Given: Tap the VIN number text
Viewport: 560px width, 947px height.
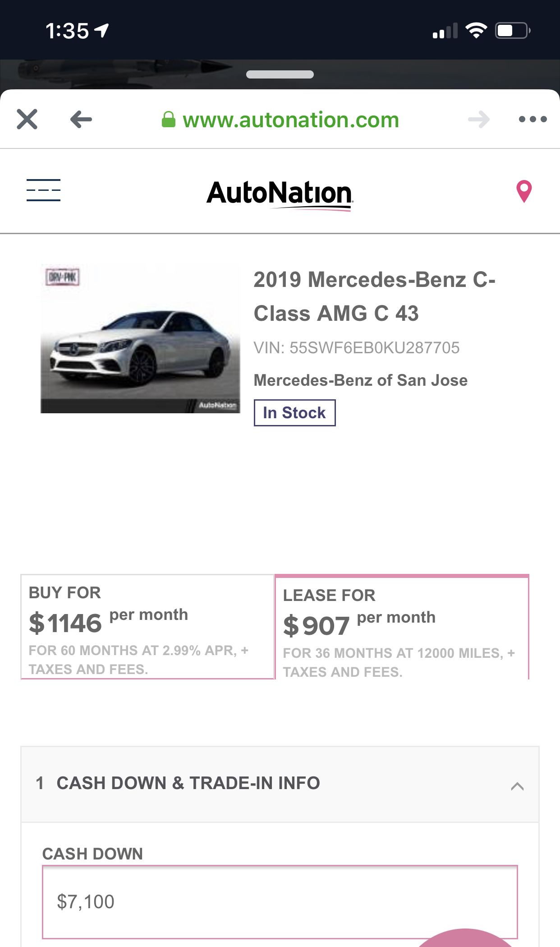Looking at the screenshot, I should pos(356,348).
